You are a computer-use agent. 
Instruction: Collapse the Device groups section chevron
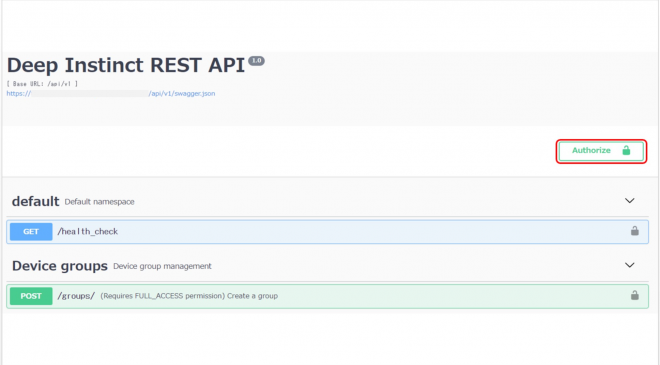(x=629, y=265)
